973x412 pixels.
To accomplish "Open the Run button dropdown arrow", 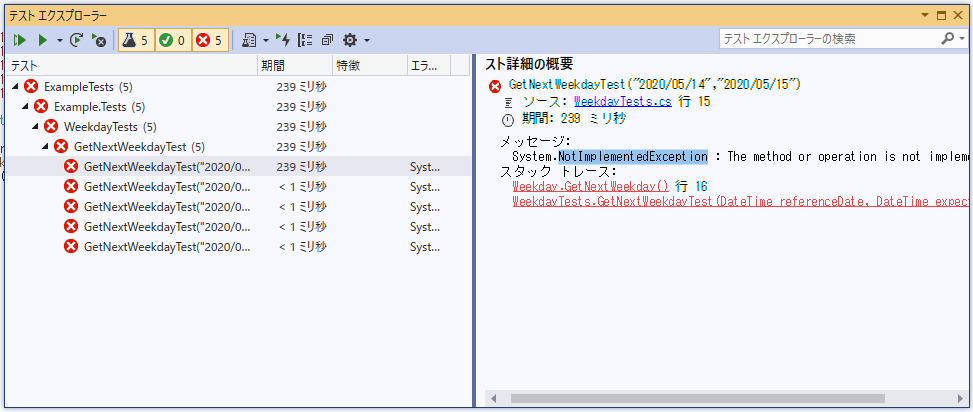I will click(60, 40).
